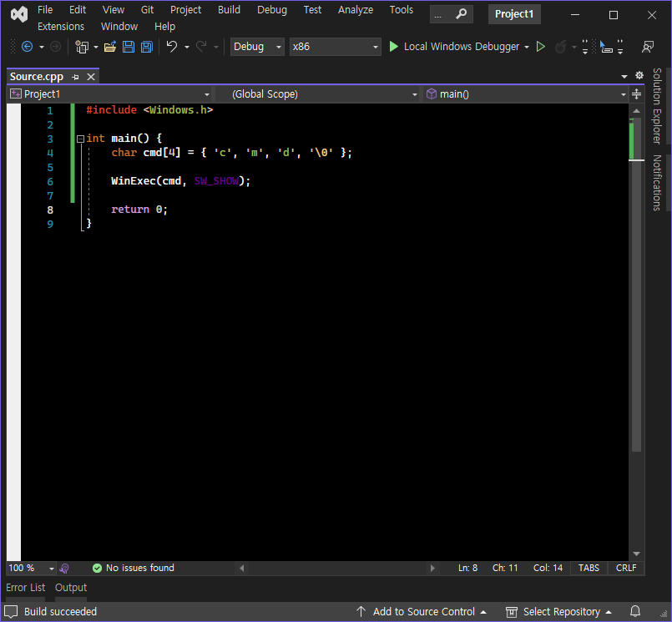Expand the Solution Explorer side tab
The image size is (672, 622).
coord(657,106)
